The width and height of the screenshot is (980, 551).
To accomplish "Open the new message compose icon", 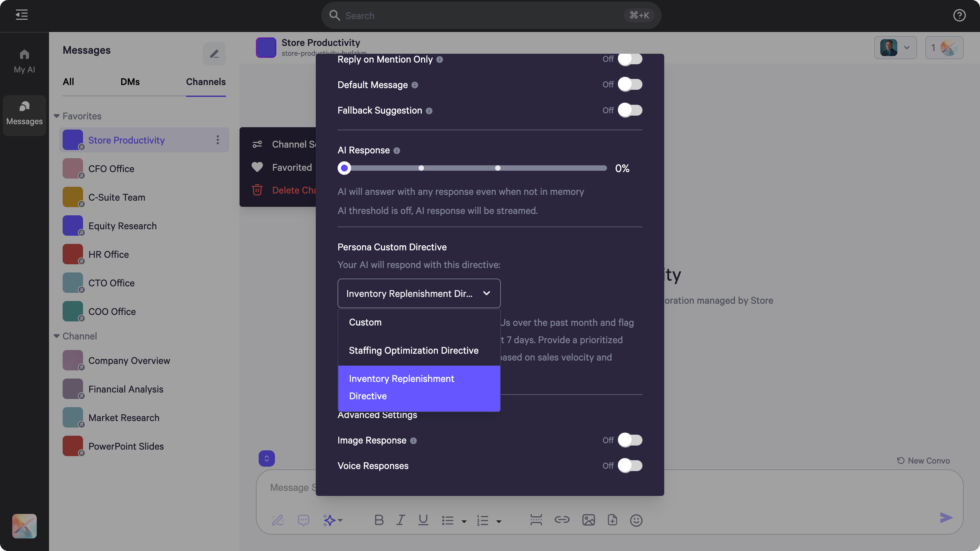I will (214, 53).
